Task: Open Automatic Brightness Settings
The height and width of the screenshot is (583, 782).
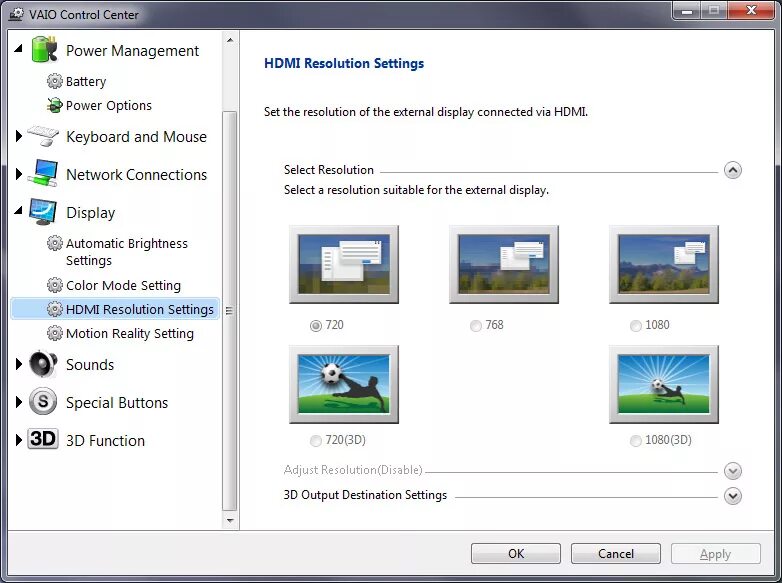Action: (x=127, y=252)
